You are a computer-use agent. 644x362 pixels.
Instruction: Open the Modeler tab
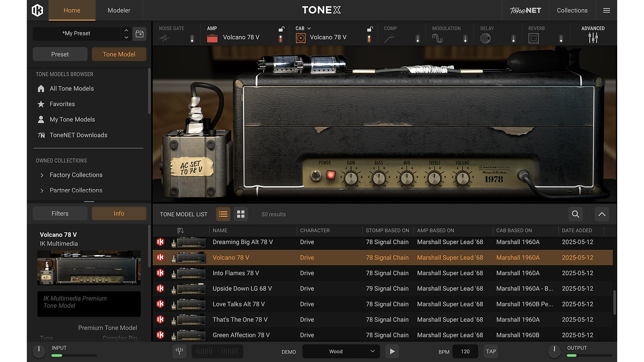click(119, 10)
